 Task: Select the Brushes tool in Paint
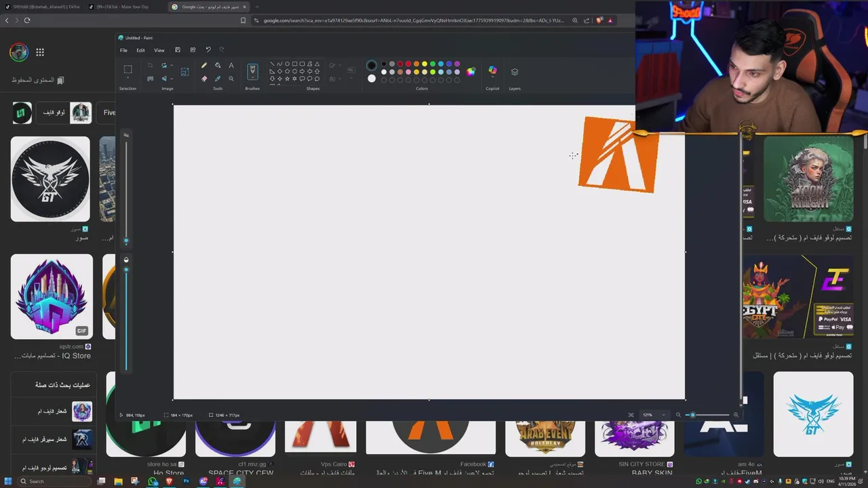(252, 70)
